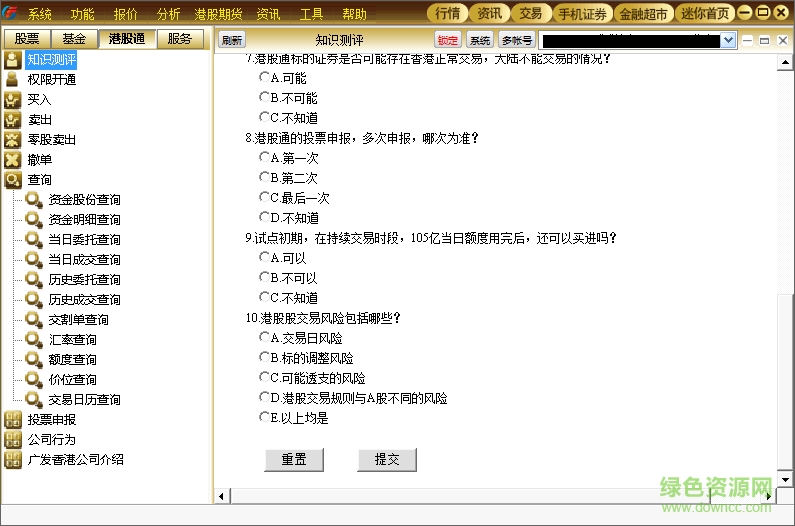Click the 重置 button
Viewport: 795px width, 526px height.
pos(294,460)
